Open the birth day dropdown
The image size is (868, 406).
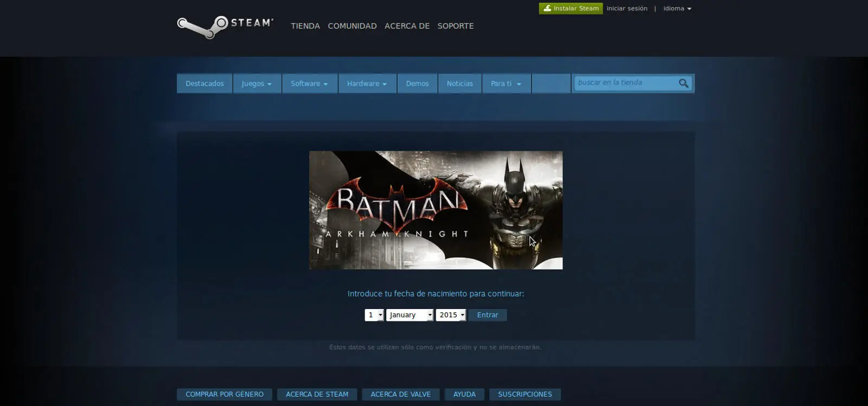pos(374,315)
